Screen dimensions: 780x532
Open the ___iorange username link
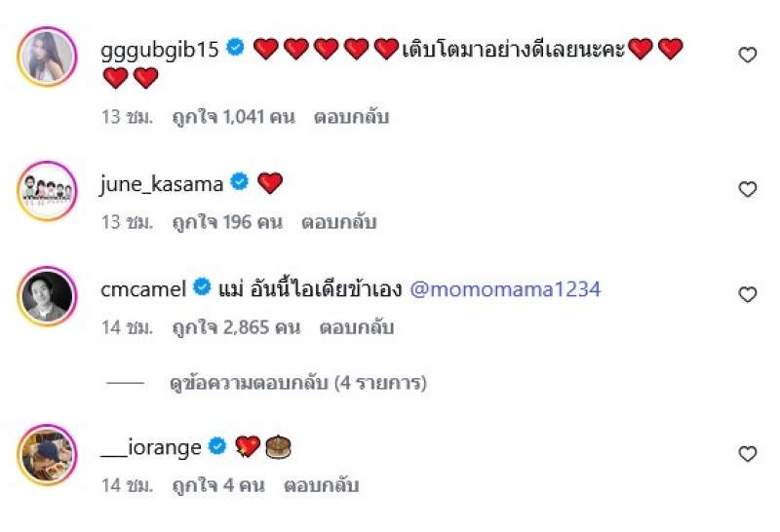(151, 447)
